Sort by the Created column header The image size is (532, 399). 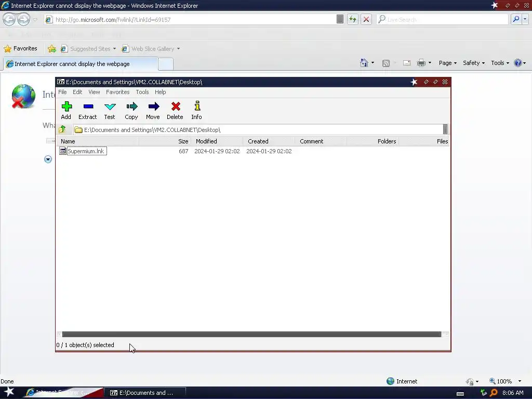[269, 141]
